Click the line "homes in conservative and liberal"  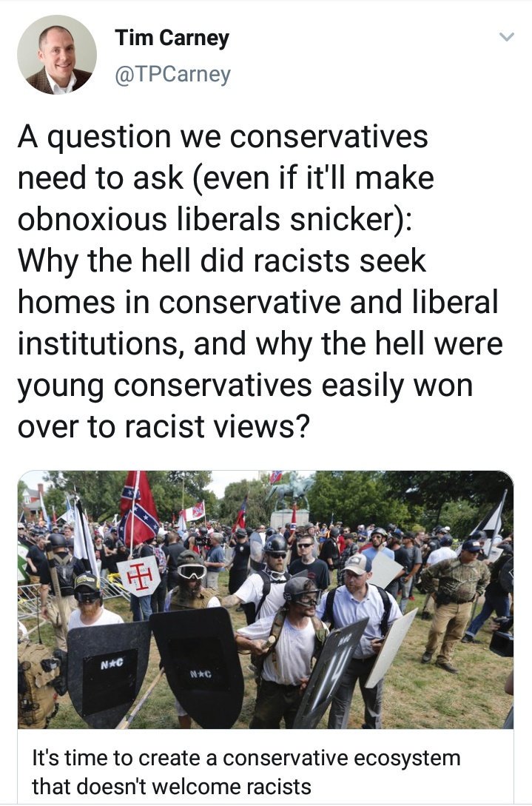pos(258,302)
